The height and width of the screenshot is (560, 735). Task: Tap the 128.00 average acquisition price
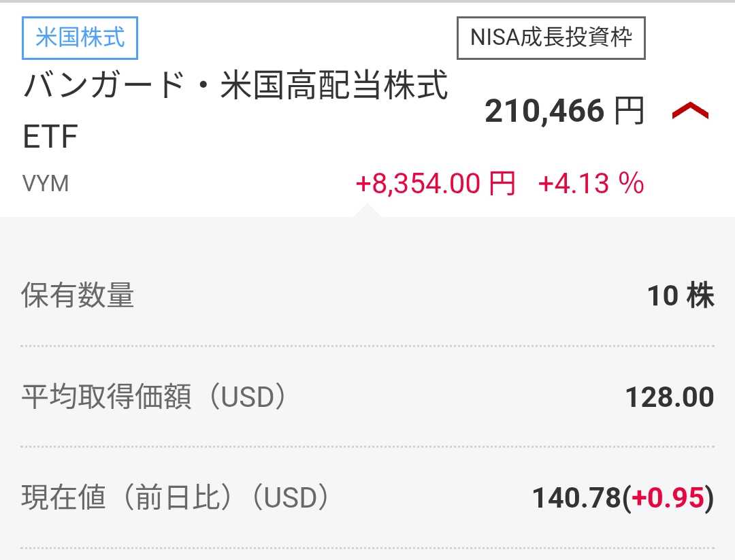[670, 397]
